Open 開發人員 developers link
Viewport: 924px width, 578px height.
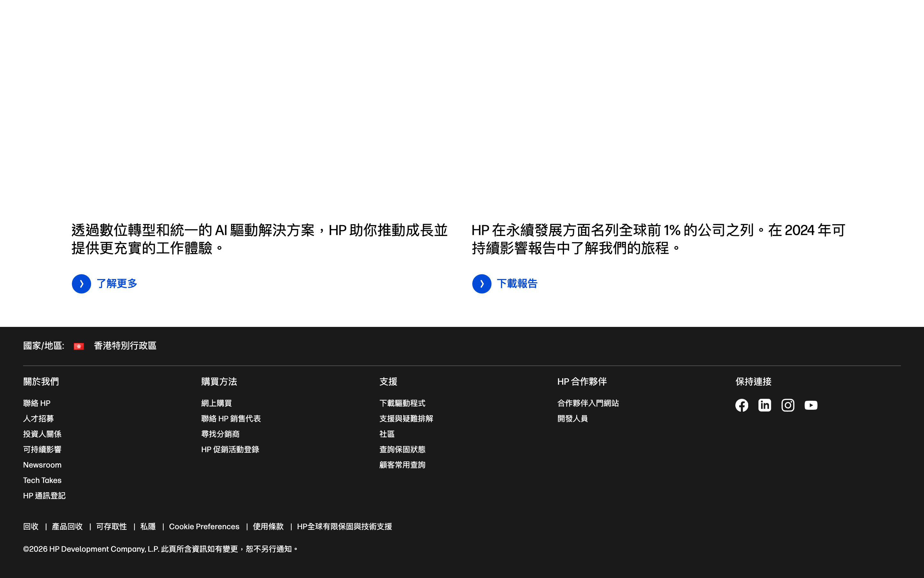coord(573,419)
